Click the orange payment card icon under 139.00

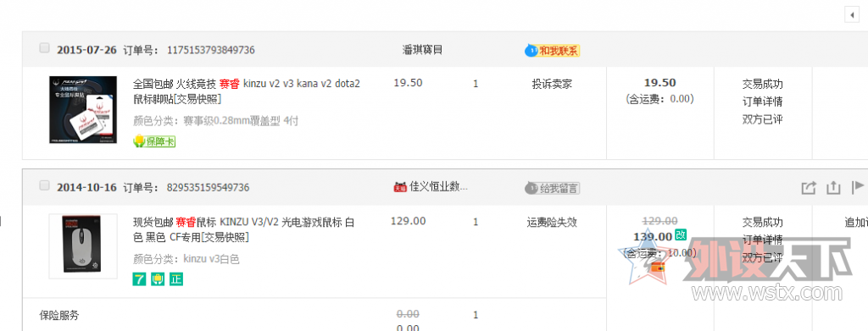tap(658, 268)
